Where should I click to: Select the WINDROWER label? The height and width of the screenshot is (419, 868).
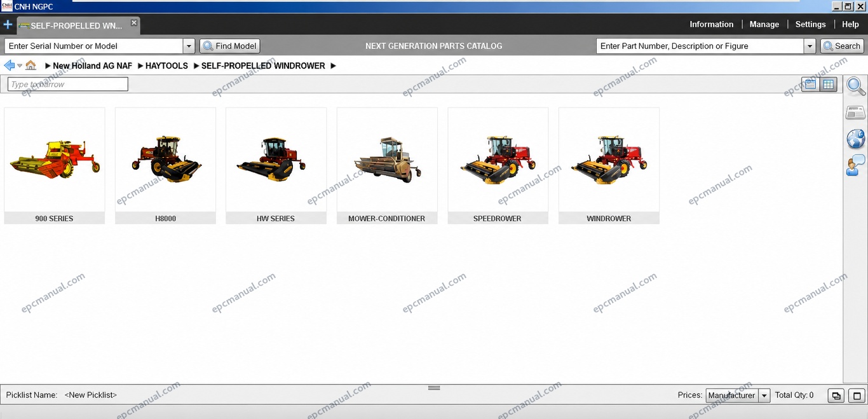click(x=609, y=218)
